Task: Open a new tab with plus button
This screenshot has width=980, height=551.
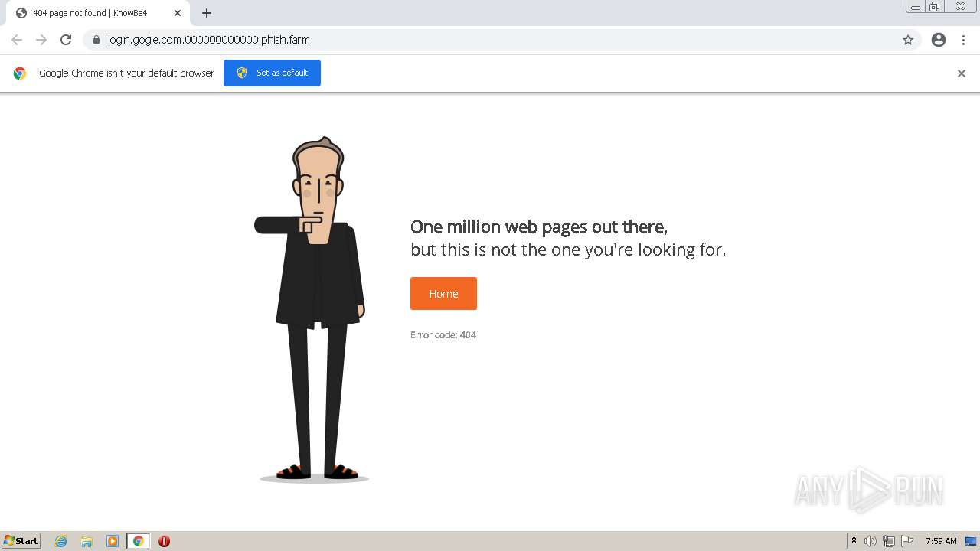Action: coord(207,13)
